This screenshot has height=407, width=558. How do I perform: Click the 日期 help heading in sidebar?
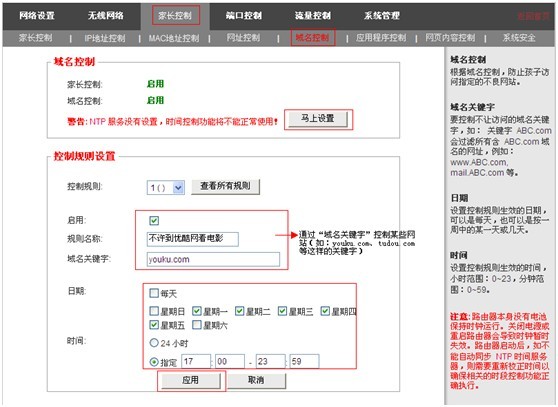[459, 198]
